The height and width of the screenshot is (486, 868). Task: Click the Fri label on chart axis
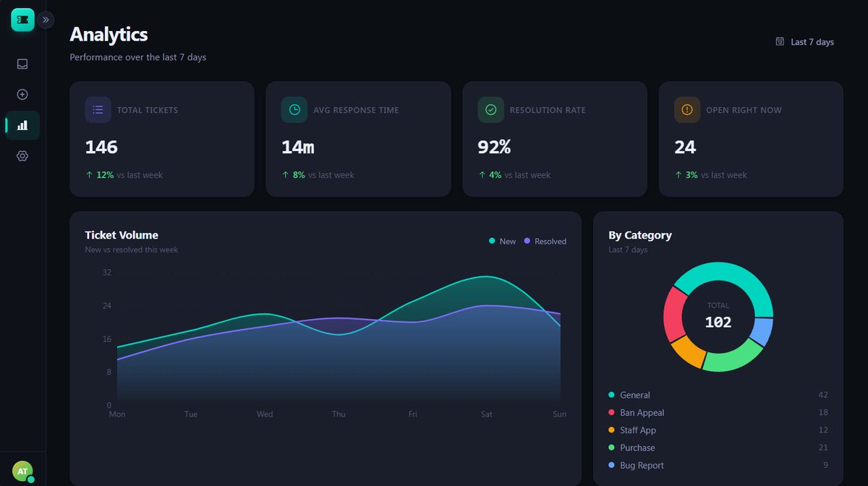412,414
